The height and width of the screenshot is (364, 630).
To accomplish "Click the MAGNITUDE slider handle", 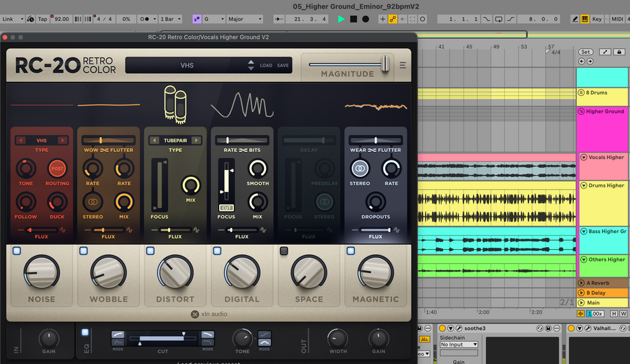I will click(x=385, y=64).
